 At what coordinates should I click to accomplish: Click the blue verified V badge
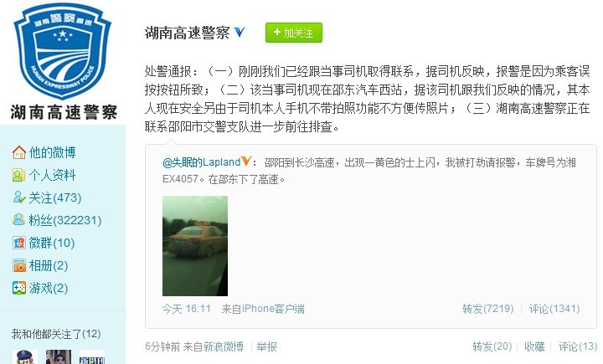click(240, 33)
